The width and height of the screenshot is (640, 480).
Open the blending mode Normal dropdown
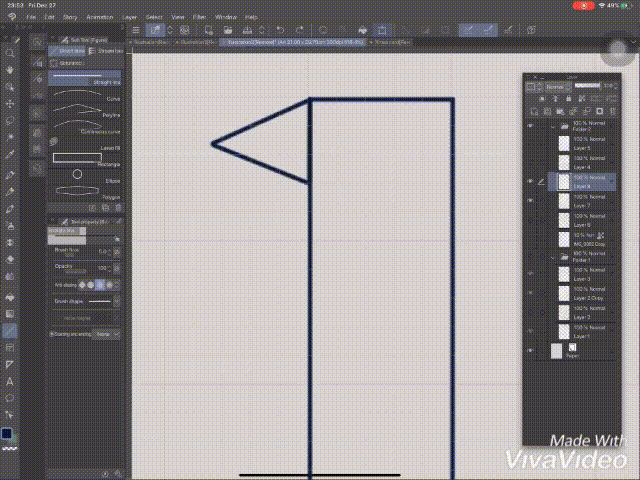[558, 87]
